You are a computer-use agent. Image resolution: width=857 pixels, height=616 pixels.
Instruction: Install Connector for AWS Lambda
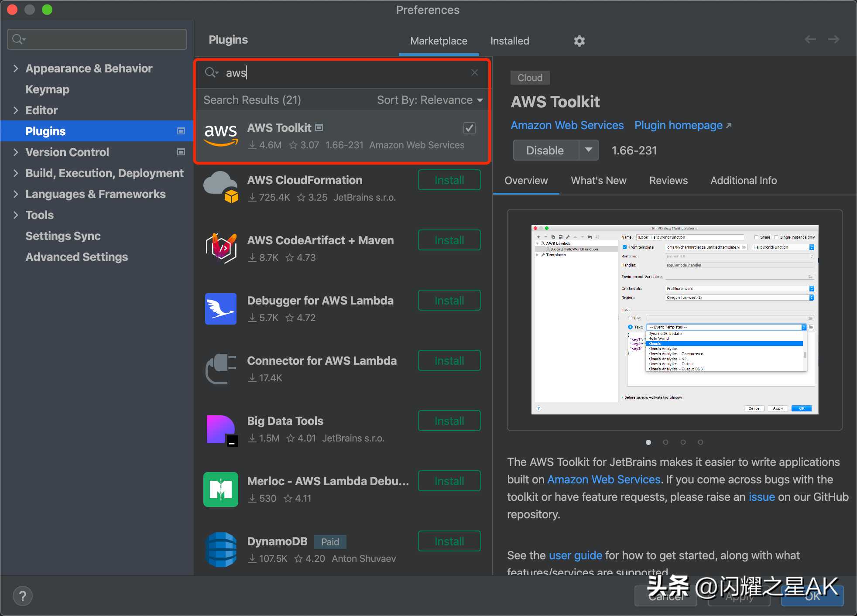pyautogui.click(x=449, y=361)
